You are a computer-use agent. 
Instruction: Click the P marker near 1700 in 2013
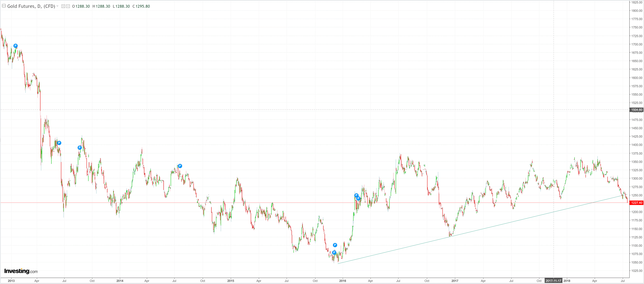(15, 46)
